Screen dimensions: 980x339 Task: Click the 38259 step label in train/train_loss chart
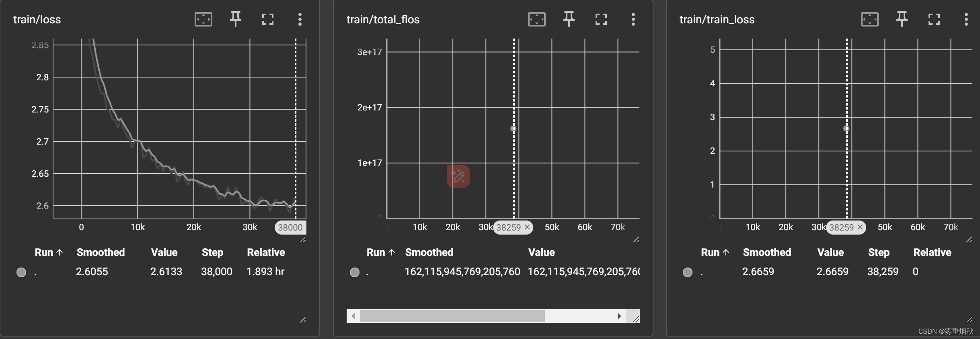tap(841, 227)
